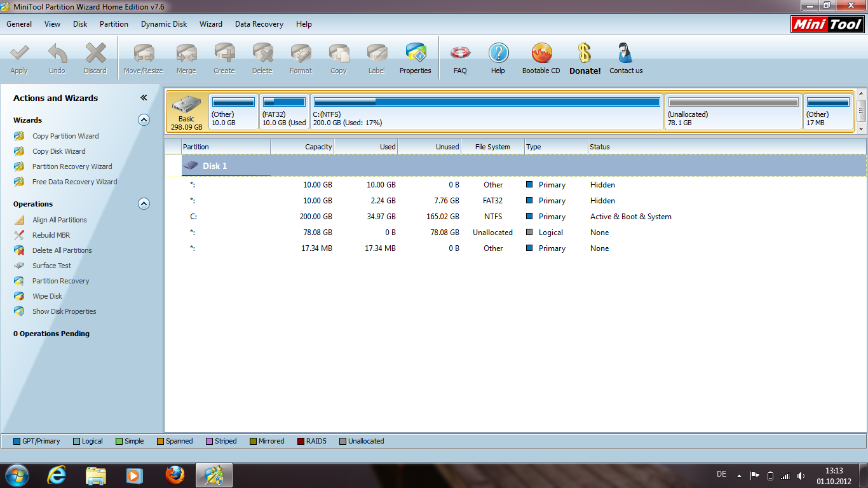Open the General menu
Viewport: 868px width, 488px height.
coord(19,24)
